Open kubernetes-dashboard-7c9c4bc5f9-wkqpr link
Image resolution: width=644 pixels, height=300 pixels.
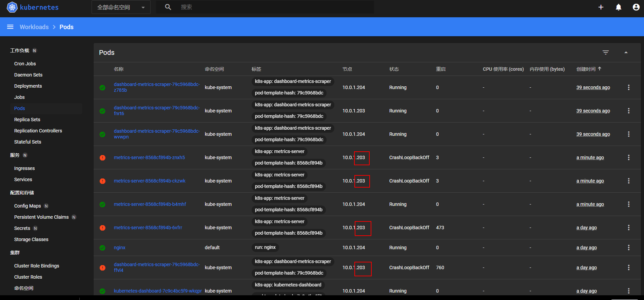[x=158, y=291]
